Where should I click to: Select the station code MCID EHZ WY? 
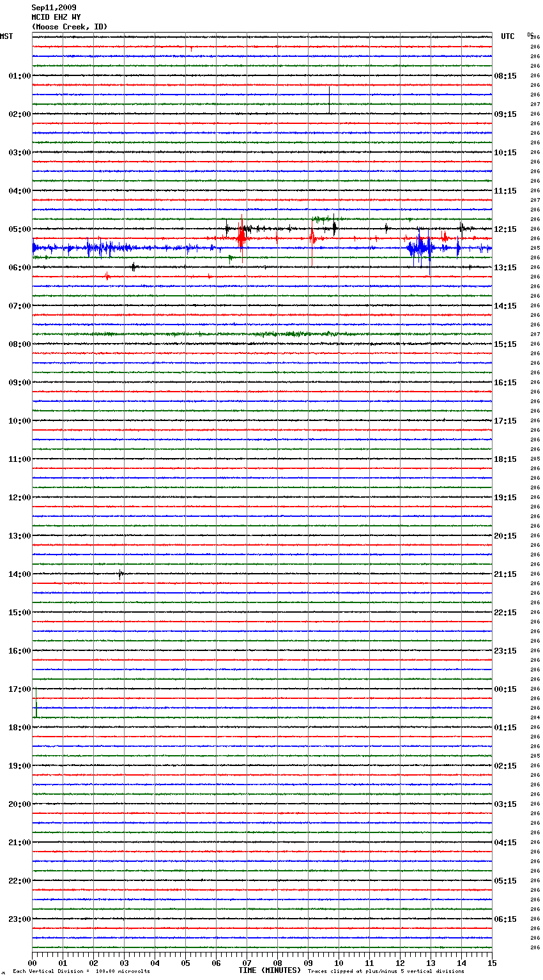(56, 17)
